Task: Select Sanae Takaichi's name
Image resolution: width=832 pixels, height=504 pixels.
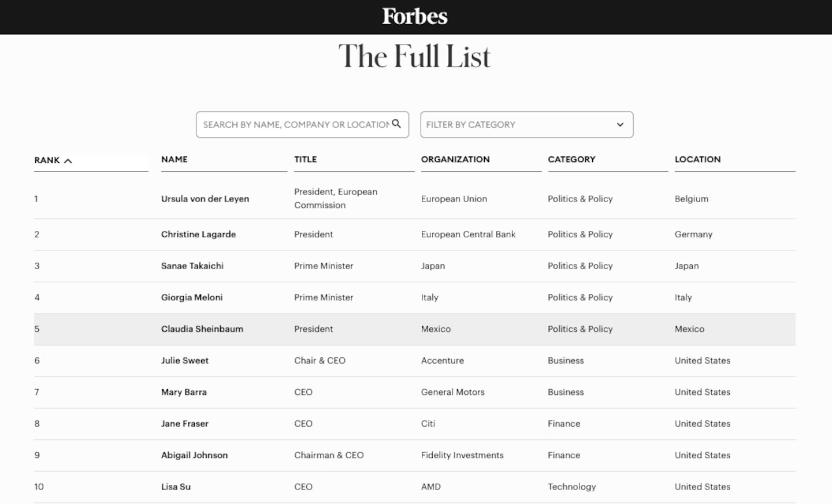Action: (192, 266)
